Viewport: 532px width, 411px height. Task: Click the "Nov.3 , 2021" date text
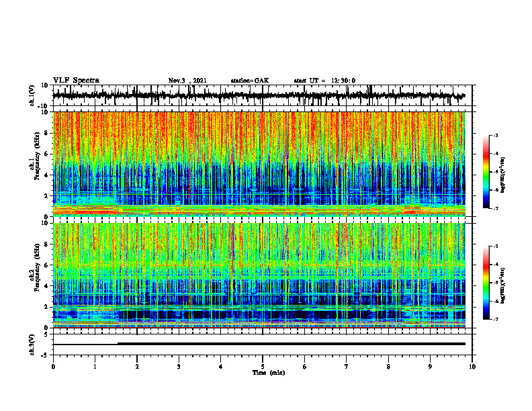coord(187,81)
